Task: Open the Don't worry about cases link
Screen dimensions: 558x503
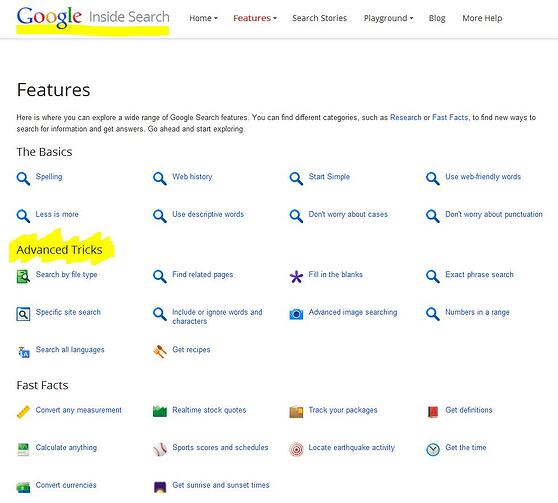Action: click(x=348, y=214)
